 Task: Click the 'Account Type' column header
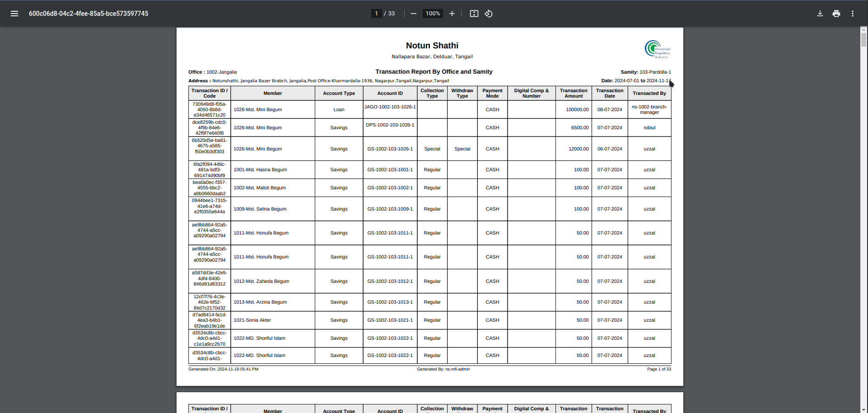[339, 94]
